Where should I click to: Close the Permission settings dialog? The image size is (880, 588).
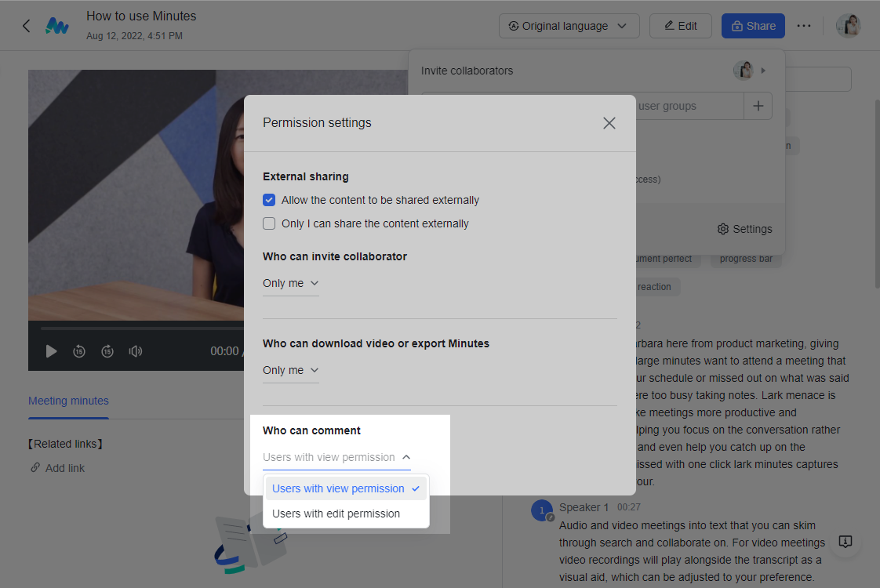pos(609,123)
